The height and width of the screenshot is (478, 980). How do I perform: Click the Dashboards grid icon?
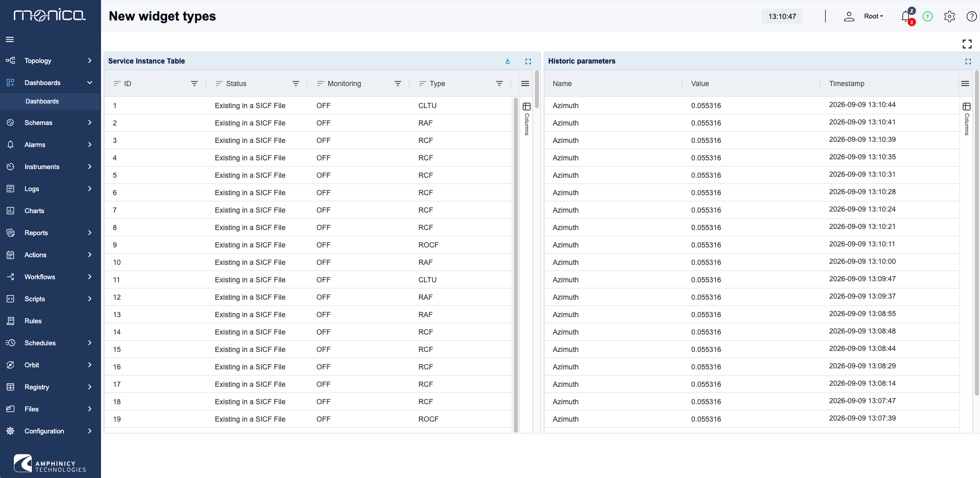[x=10, y=82]
